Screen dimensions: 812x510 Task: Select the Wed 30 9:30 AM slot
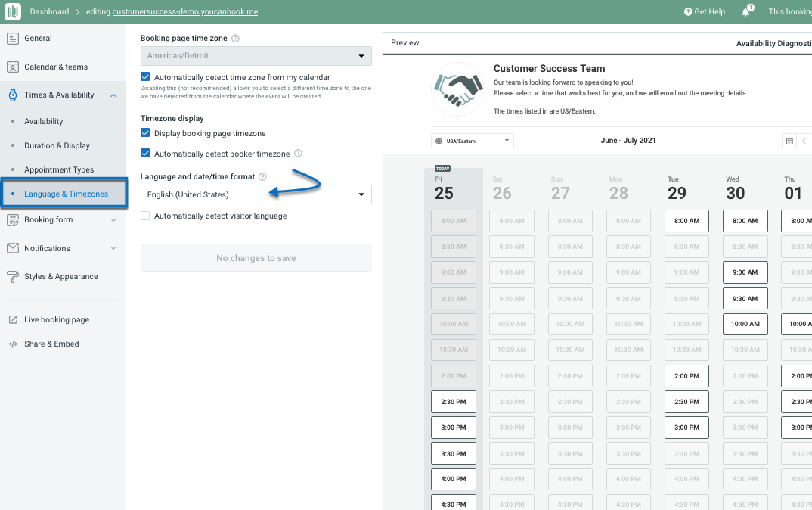pos(745,299)
